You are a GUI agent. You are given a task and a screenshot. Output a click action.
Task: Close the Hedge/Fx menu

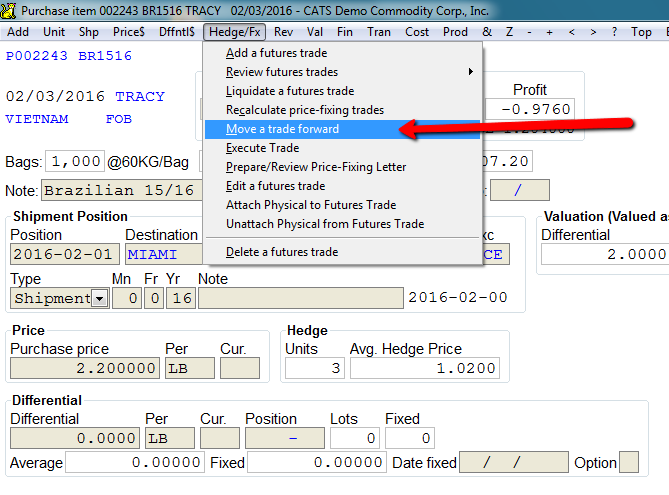coord(235,32)
